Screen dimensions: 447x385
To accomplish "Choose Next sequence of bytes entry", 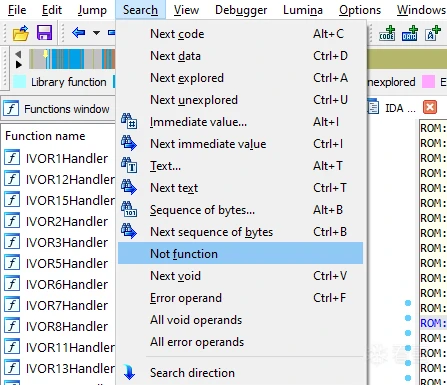I will 240,232.
